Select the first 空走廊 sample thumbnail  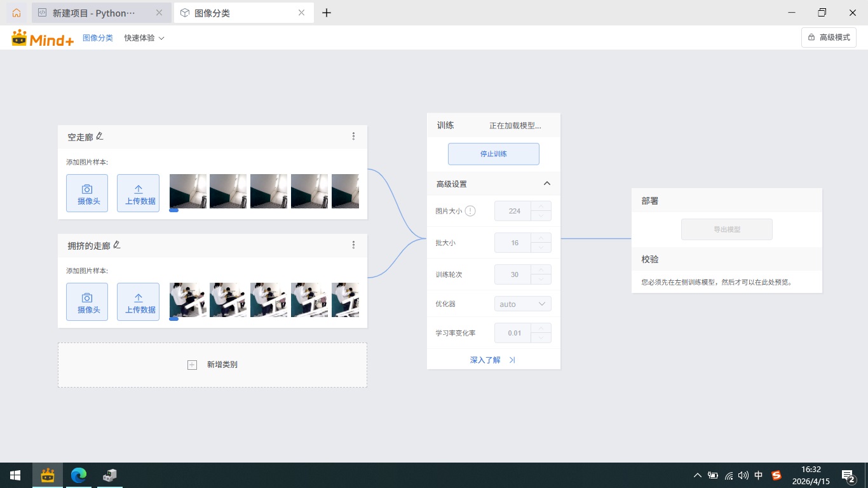click(187, 191)
